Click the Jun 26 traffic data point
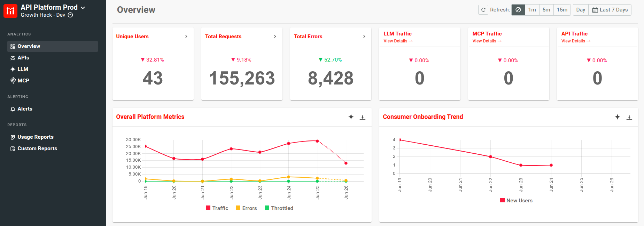The image size is (644, 226). tap(346, 163)
